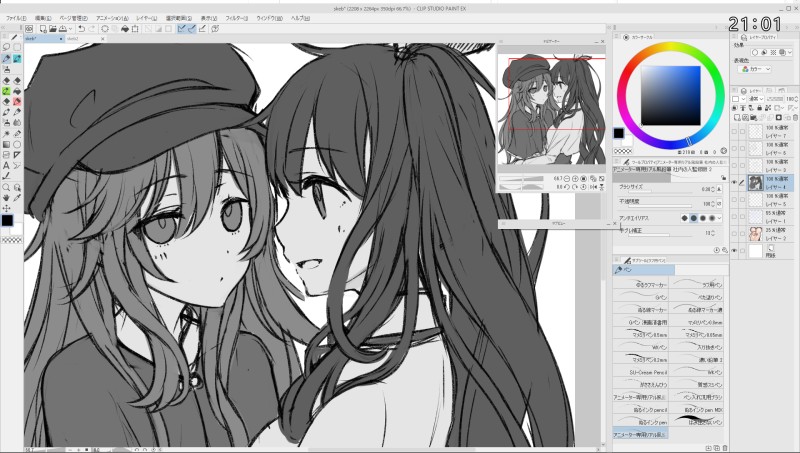Click rotate left in Navigator panel
Screen dimensions: 800x453
[x=567, y=187]
